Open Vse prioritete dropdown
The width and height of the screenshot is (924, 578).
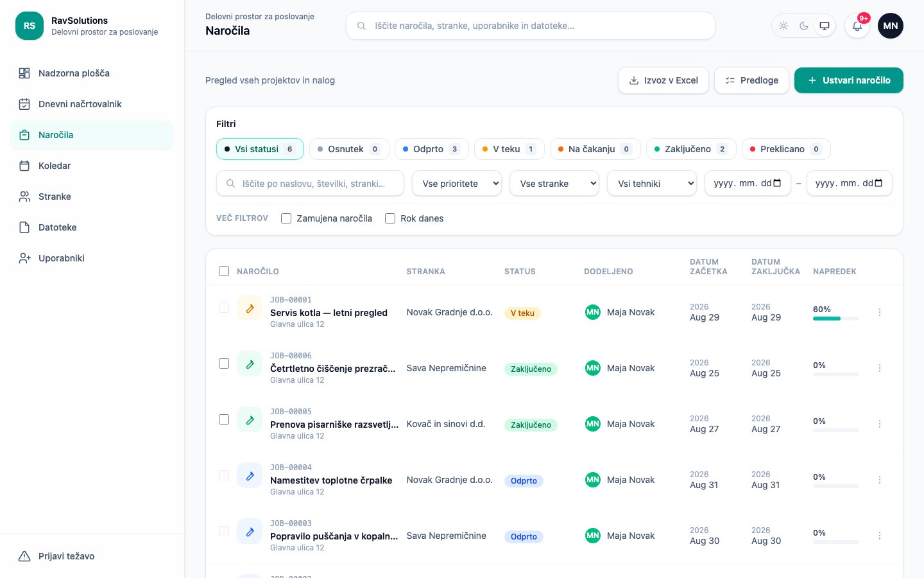[x=457, y=183]
